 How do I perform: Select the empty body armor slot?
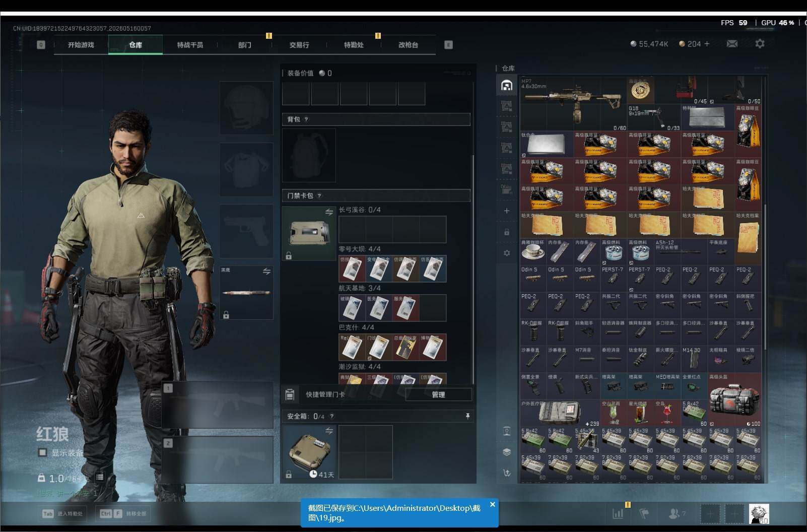point(247,169)
